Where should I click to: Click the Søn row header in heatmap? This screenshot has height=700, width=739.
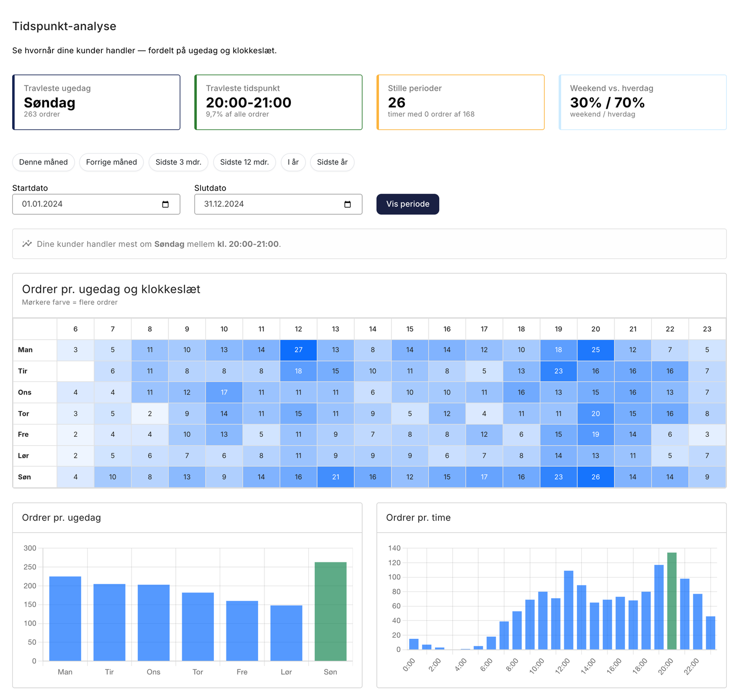point(35,477)
